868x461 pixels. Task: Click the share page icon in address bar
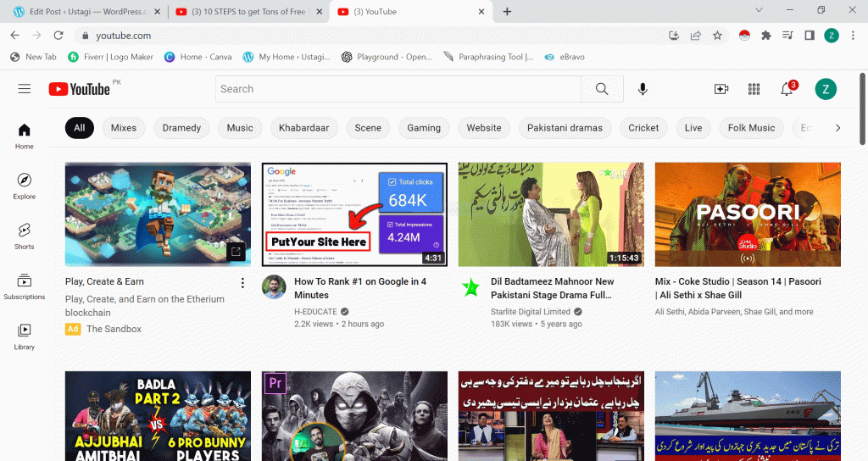695,36
